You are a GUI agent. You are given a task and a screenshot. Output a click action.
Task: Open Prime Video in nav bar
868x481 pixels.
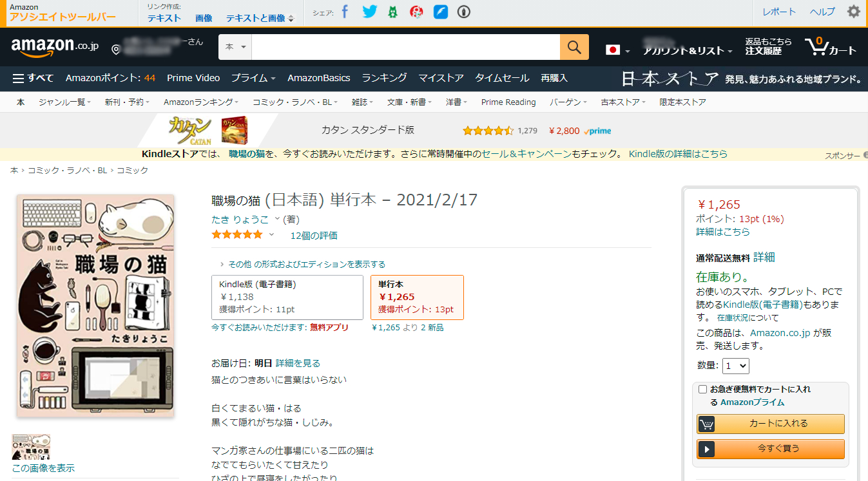193,78
